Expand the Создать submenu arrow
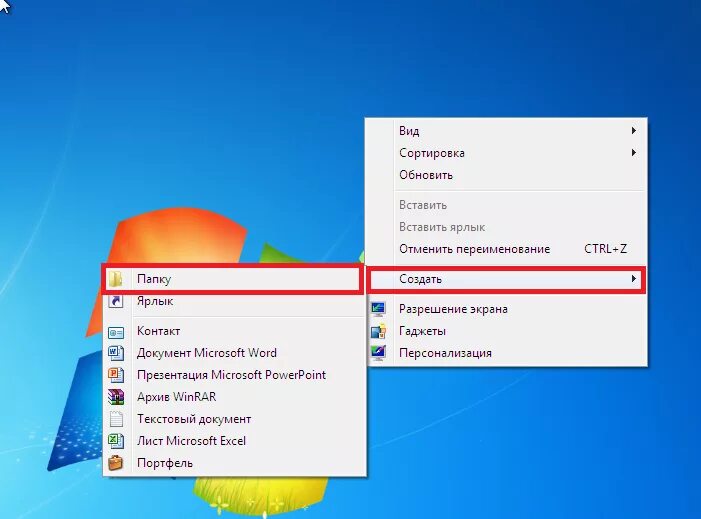Screen dimensions: 701x519 (633, 279)
